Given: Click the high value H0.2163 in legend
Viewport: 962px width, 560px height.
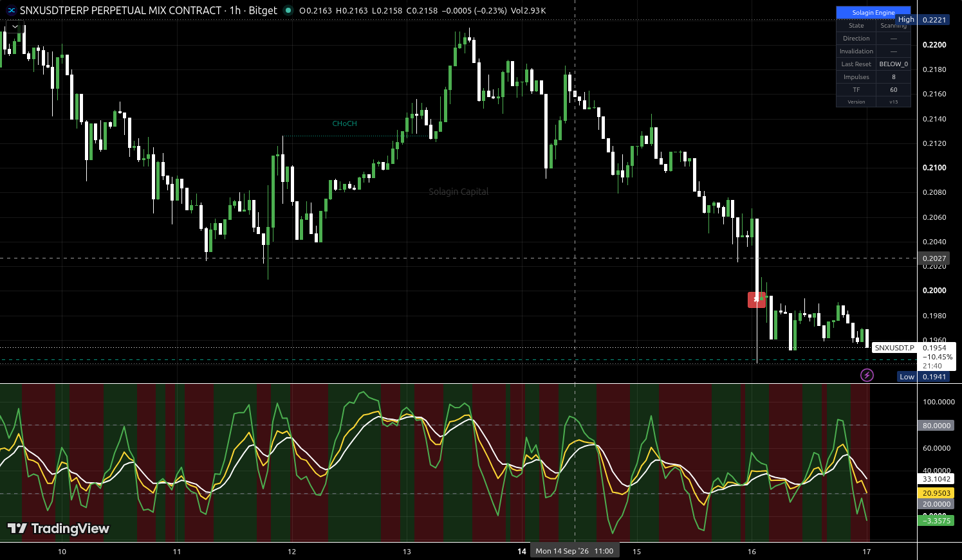Looking at the screenshot, I should click(352, 10).
